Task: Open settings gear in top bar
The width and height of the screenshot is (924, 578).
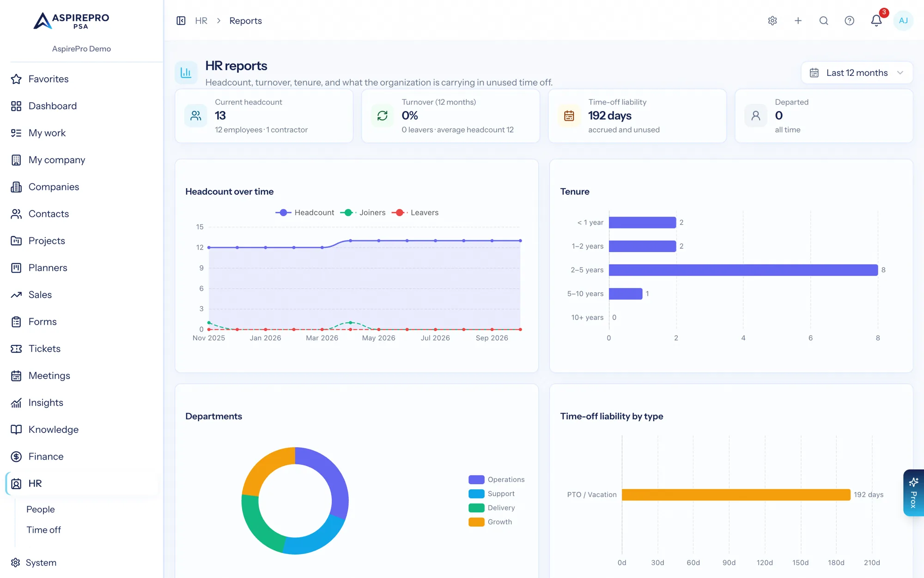Action: 772,21
